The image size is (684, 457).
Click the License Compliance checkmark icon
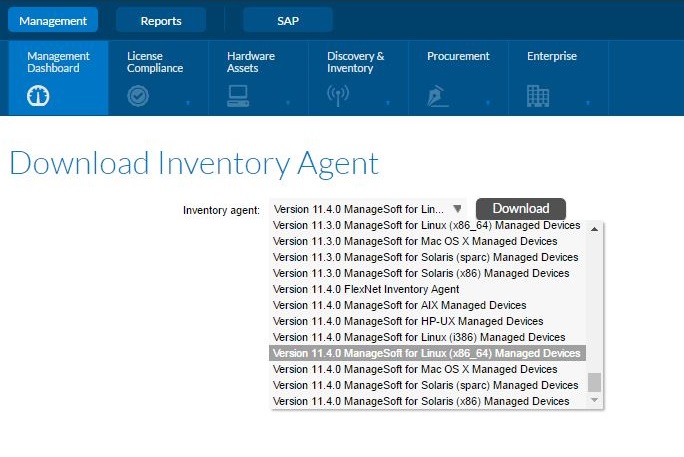[x=138, y=96]
